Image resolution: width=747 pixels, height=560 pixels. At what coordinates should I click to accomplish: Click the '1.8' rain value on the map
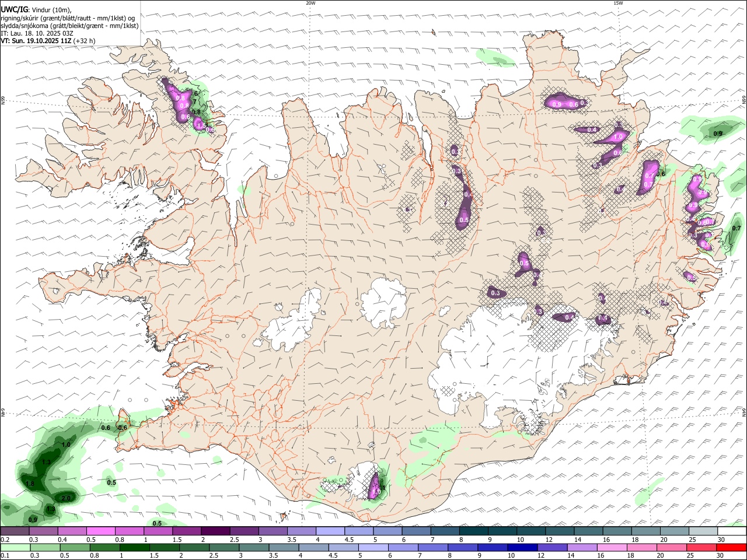[30, 484]
